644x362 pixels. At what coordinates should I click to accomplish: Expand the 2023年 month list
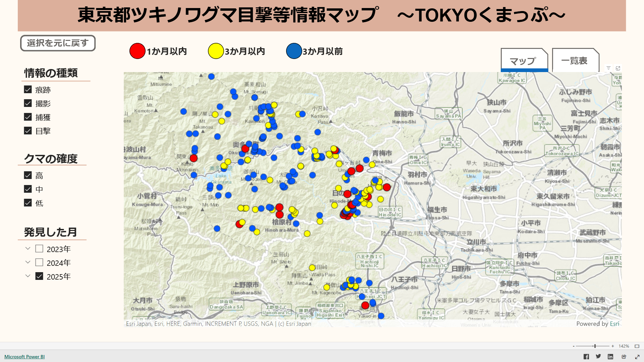point(28,249)
